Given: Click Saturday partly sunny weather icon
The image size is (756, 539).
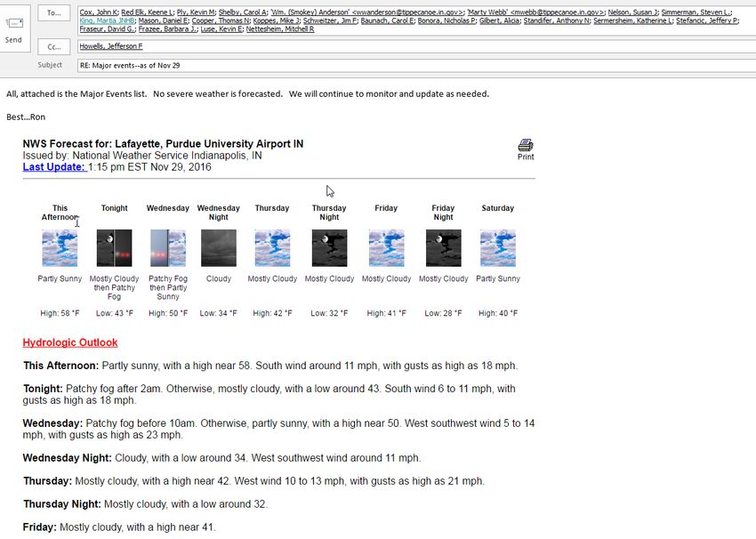Looking at the screenshot, I should 497,248.
